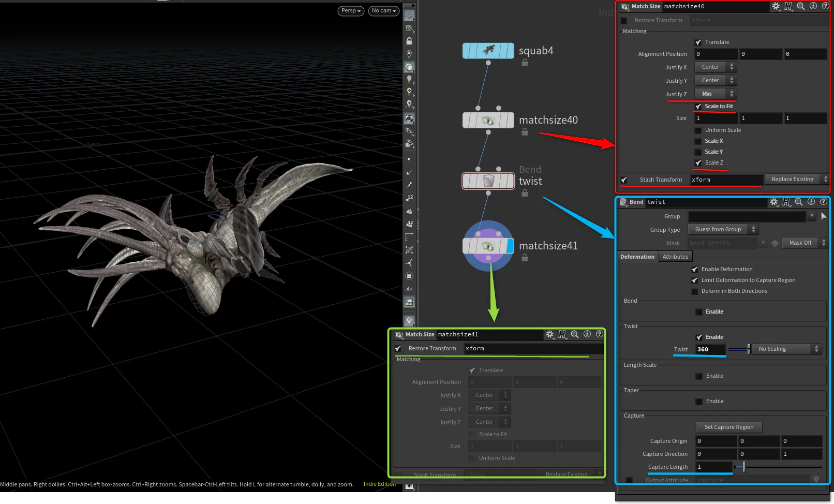The width and height of the screenshot is (834, 504).
Task: Open the No Scaling dropdown
Action: [x=786, y=349]
